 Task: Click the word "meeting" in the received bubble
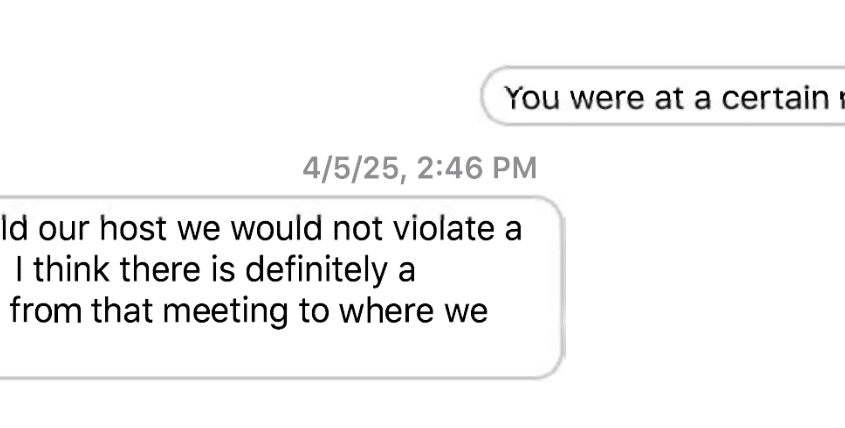[x=225, y=312]
